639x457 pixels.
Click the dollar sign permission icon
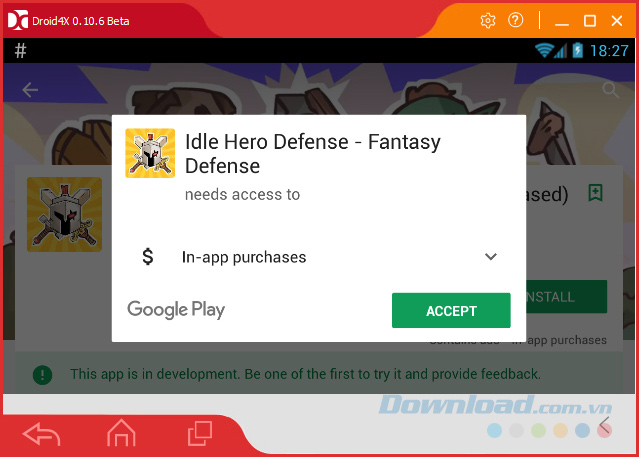click(148, 257)
